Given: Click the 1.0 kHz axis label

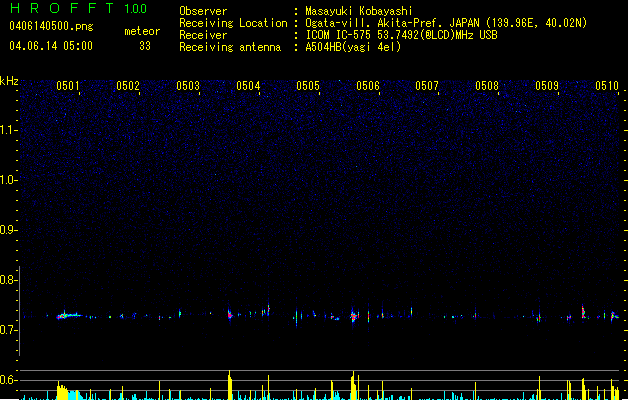Looking at the screenshot, I should 8,180.
